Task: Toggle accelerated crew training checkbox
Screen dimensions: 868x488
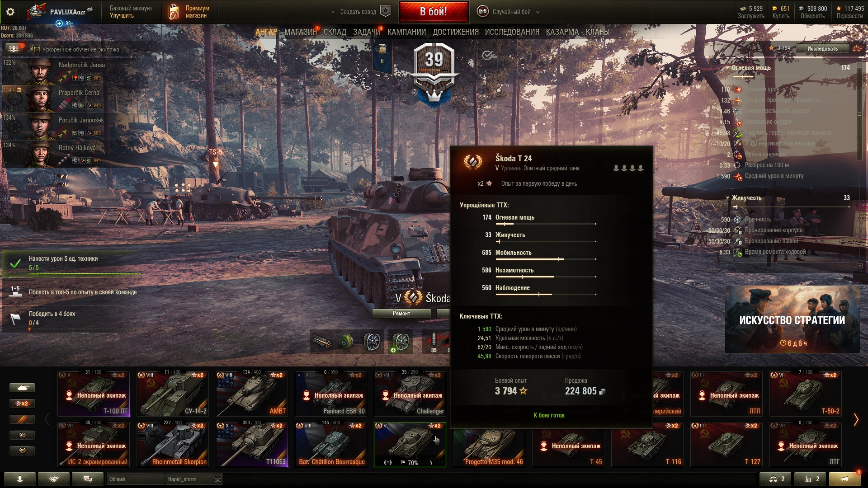Action: point(37,49)
